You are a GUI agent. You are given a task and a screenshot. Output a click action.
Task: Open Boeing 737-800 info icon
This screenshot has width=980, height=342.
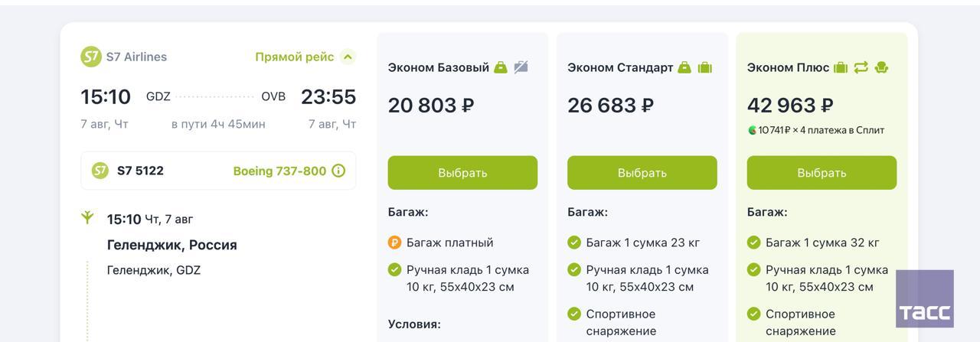(338, 171)
